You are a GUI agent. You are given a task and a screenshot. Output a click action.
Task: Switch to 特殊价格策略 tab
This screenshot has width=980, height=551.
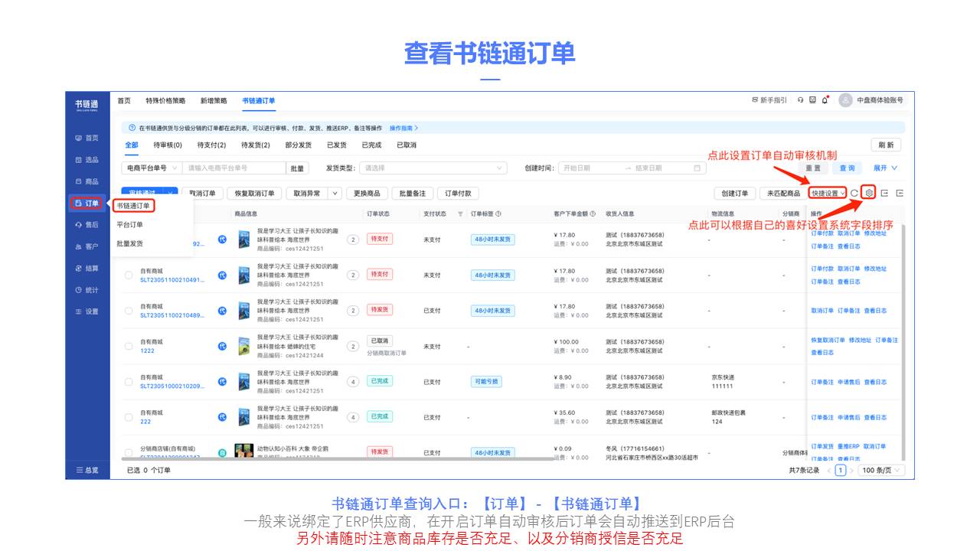(165, 100)
